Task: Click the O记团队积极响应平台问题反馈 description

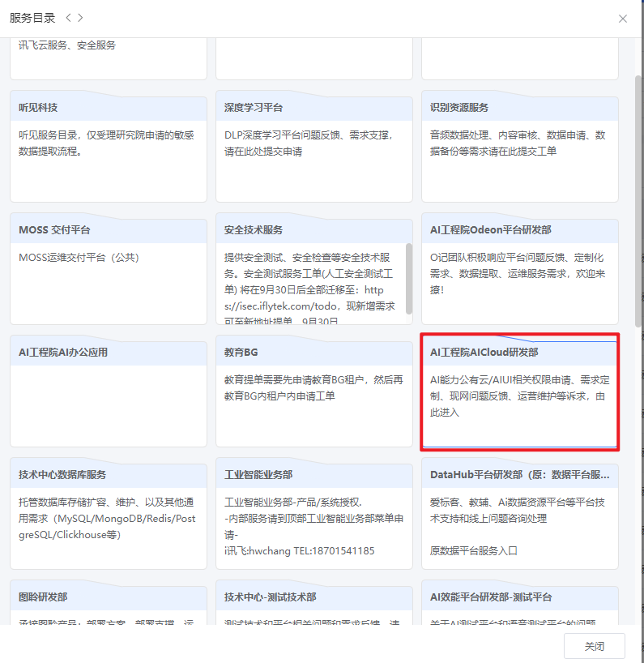Action: 518,274
